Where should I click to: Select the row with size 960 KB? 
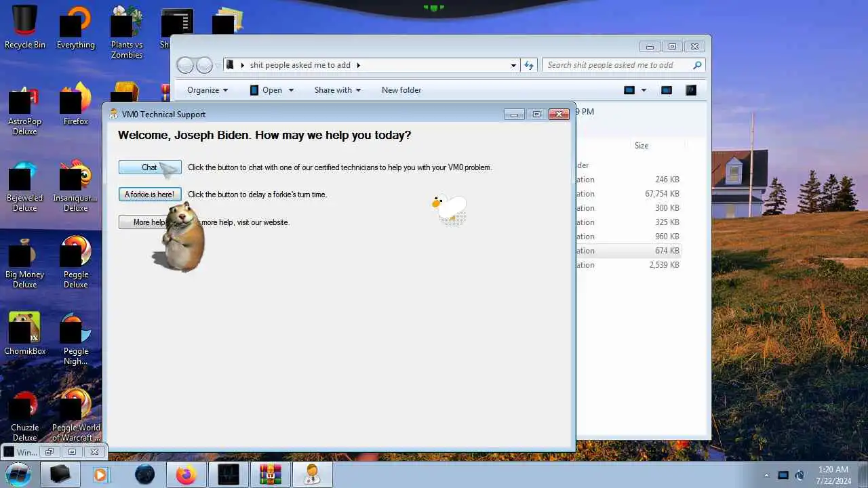pos(627,237)
